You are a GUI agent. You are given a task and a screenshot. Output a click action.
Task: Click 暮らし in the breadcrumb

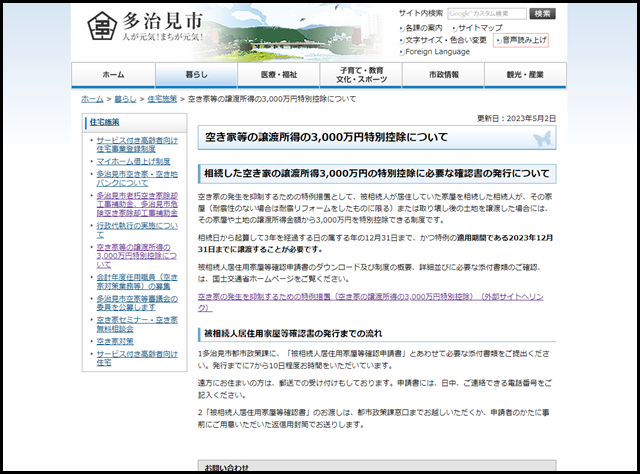click(125, 99)
